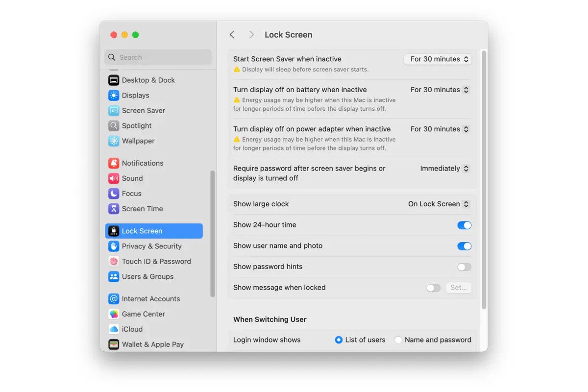Image resolution: width=588 pixels, height=392 pixels.
Task: Click the Touch ID fingerprint icon
Action: (x=114, y=262)
